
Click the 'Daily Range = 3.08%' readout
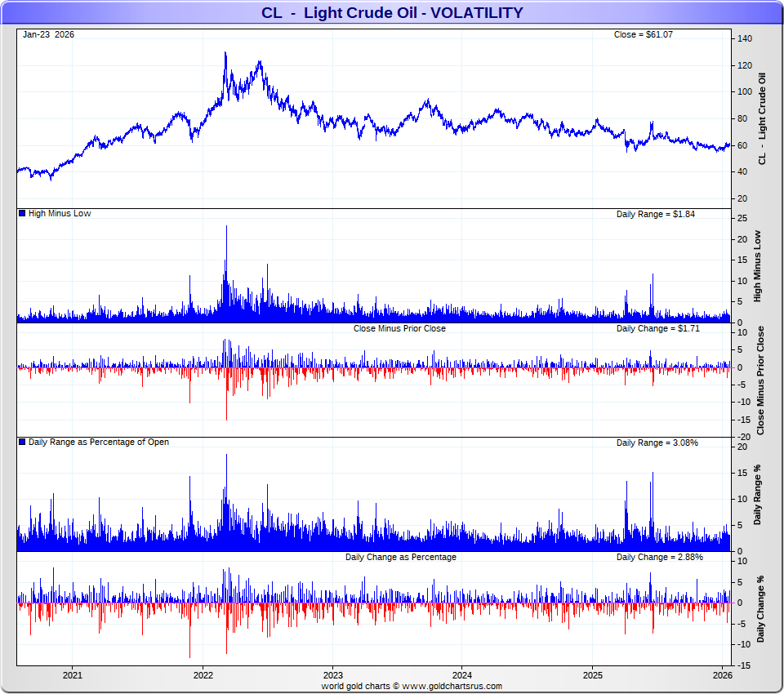click(657, 443)
